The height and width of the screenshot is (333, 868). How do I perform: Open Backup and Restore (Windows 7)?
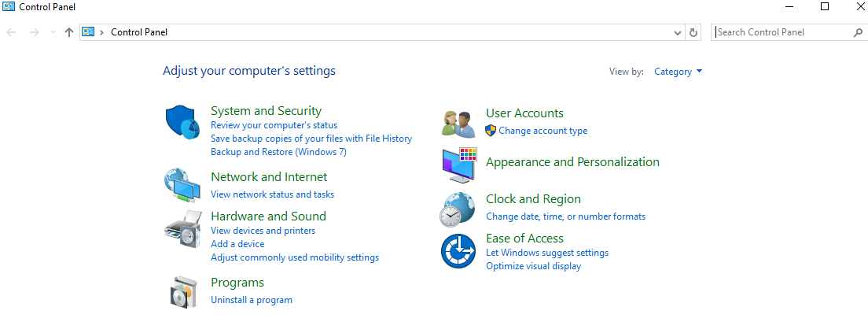click(x=278, y=152)
